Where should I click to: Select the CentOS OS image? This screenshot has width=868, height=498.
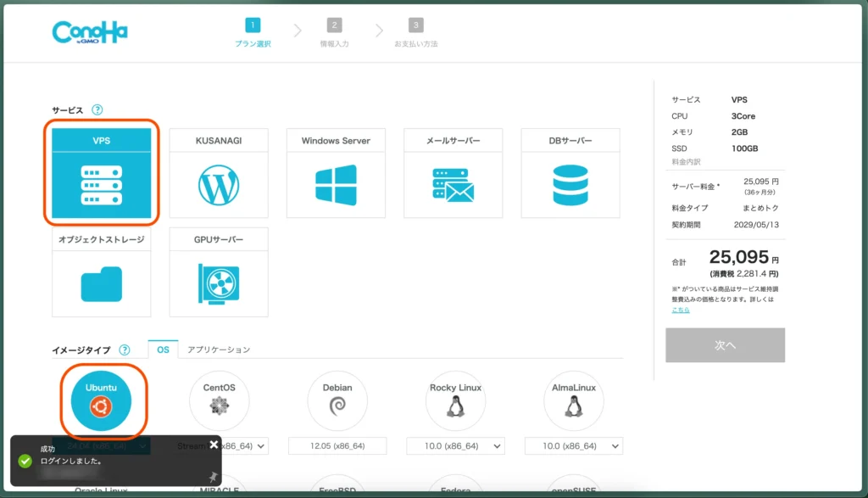tap(220, 401)
